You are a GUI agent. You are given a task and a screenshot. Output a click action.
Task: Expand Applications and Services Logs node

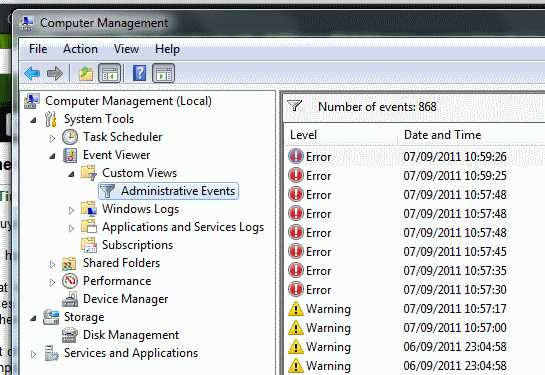71,228
